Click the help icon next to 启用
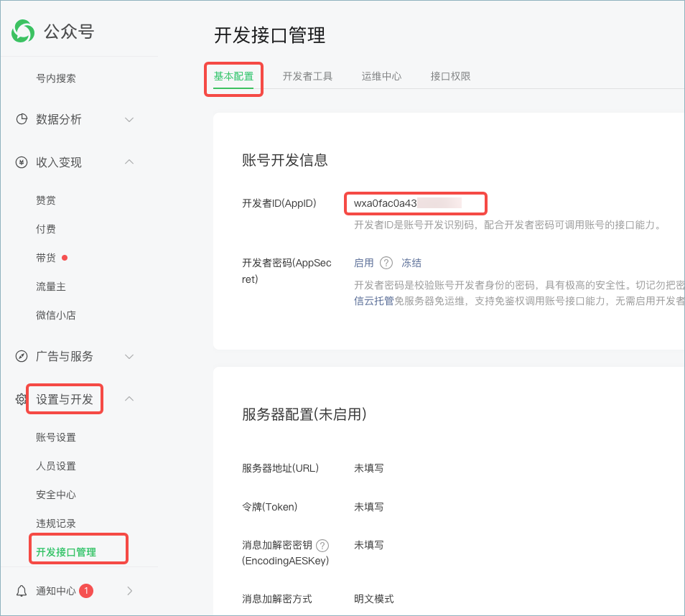Screen dimensions: 685x616 (386, 263)
